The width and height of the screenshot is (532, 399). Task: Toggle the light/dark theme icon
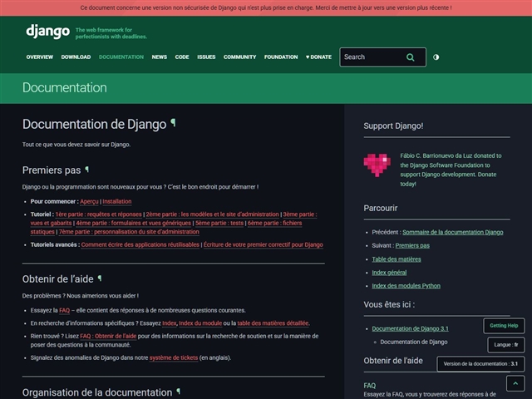coord(436,57)
